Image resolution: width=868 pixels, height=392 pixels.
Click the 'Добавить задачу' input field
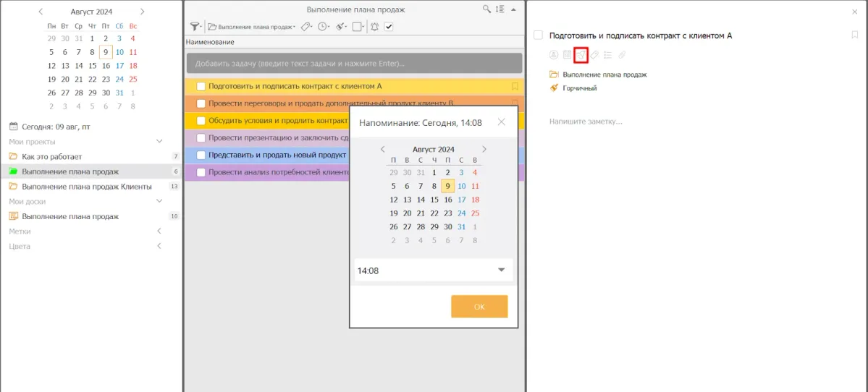tap(353, 64)
